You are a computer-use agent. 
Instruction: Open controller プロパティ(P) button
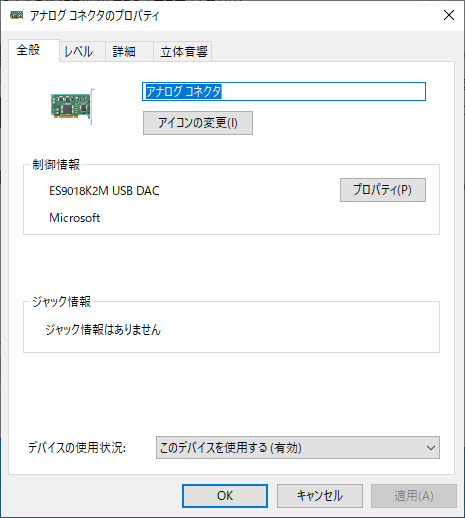[383, 190]
